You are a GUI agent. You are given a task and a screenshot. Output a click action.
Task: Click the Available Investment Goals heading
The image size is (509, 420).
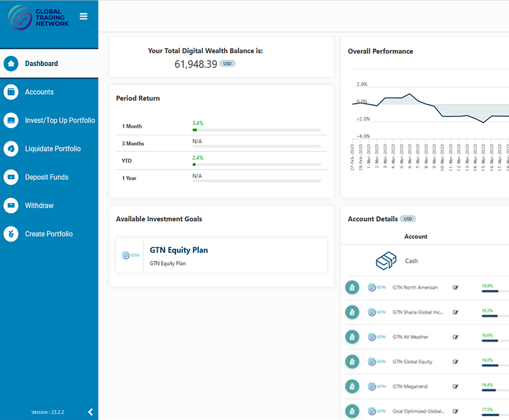click(x=159, y=219)
